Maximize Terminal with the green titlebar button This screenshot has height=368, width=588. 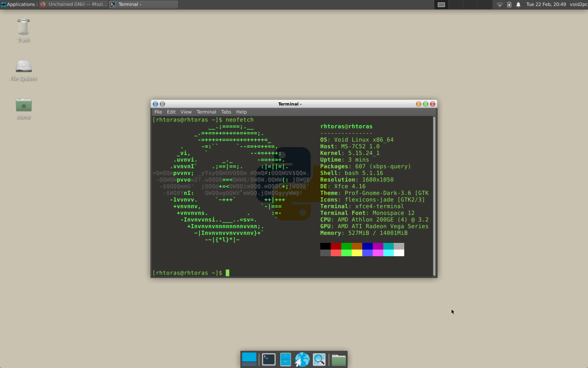point(426,104)
